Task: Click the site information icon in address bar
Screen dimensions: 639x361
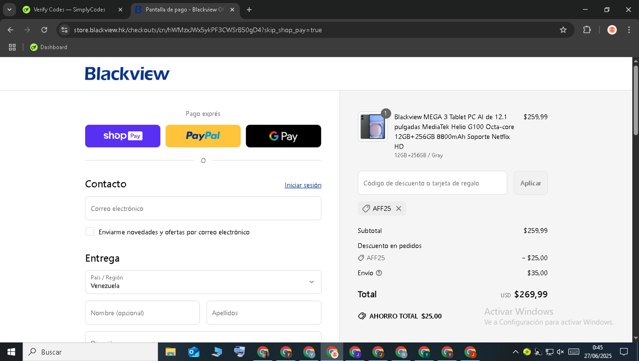Action: [64, 30]
